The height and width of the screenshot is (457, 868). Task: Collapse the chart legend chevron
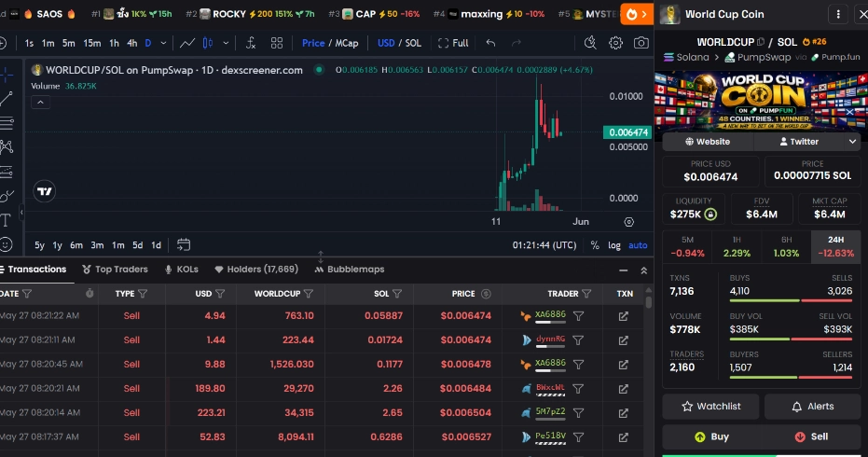click(x=40, y=103)
